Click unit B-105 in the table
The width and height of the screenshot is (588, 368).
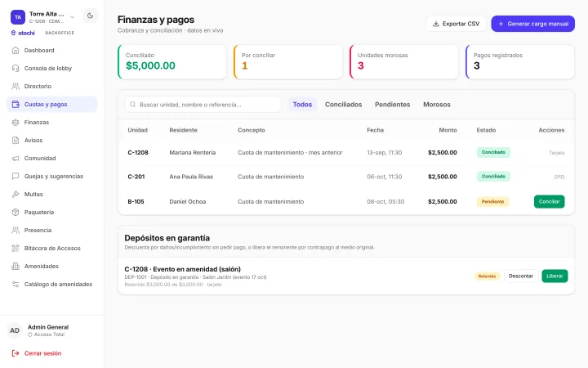pyautogui.click(x=136, y=202)
